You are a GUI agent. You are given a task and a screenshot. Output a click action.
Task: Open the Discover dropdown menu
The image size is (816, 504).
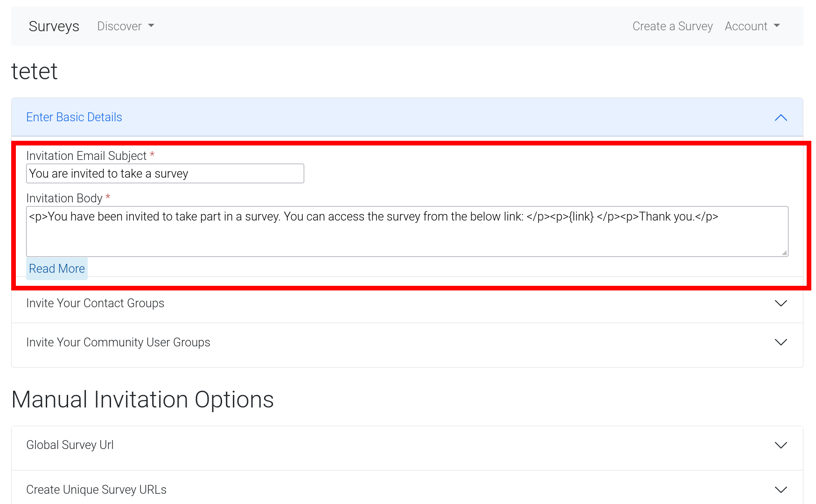tap(120, 26)
